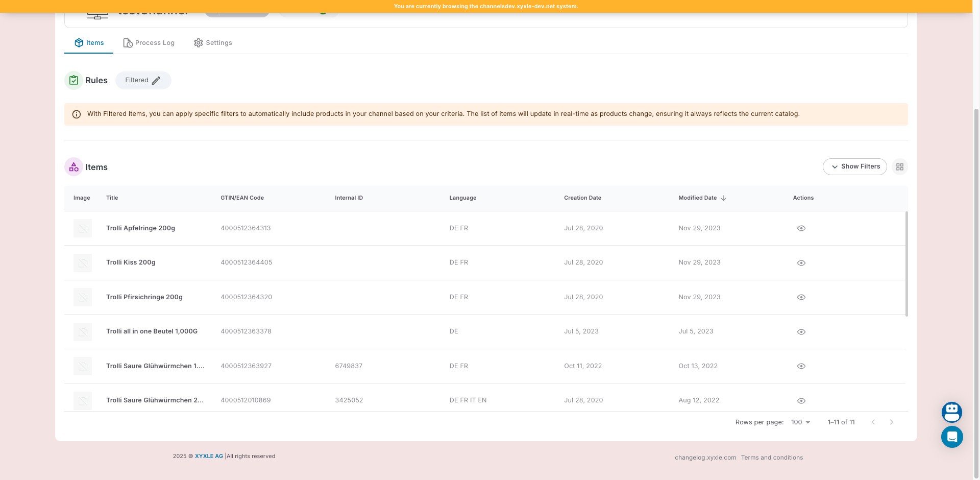The height and width of the screenshot is (480, 980).
Task: Open changelog.xyxle.com link
Action: [705, 458]
